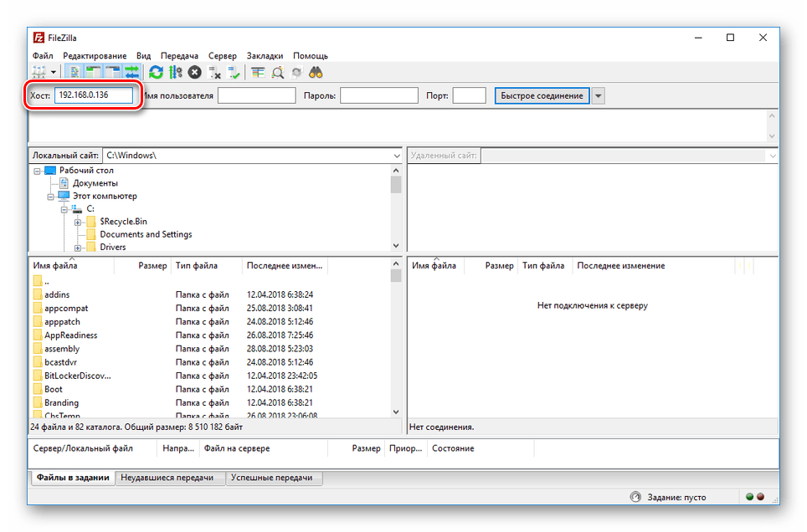Open the quick connect history dropdown
Image resolution: width=807 pixels, height=532 pixels.
[x=598, y=95]
